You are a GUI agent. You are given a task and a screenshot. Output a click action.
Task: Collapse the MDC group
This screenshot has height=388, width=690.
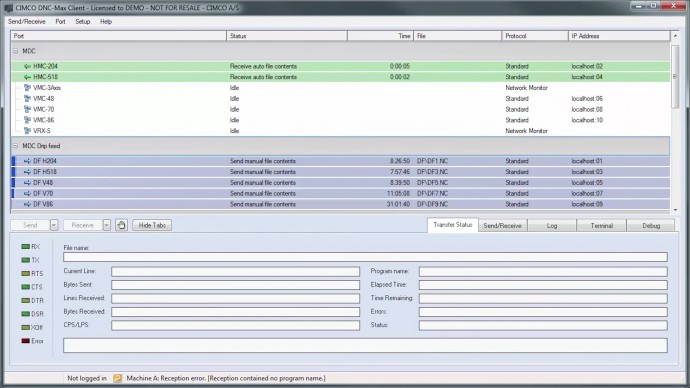[15, 51]
